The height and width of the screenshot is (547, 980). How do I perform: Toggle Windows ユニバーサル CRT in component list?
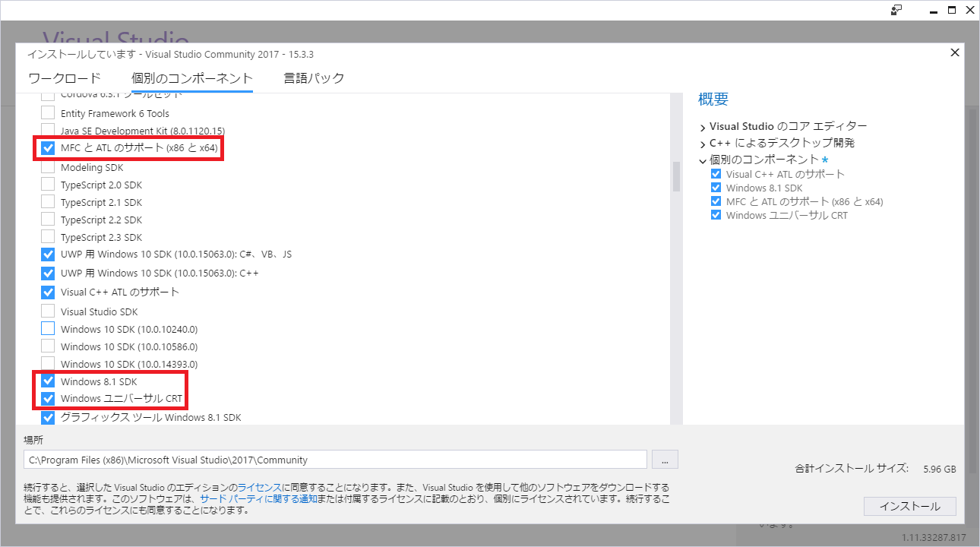click(x=48, y=399)
